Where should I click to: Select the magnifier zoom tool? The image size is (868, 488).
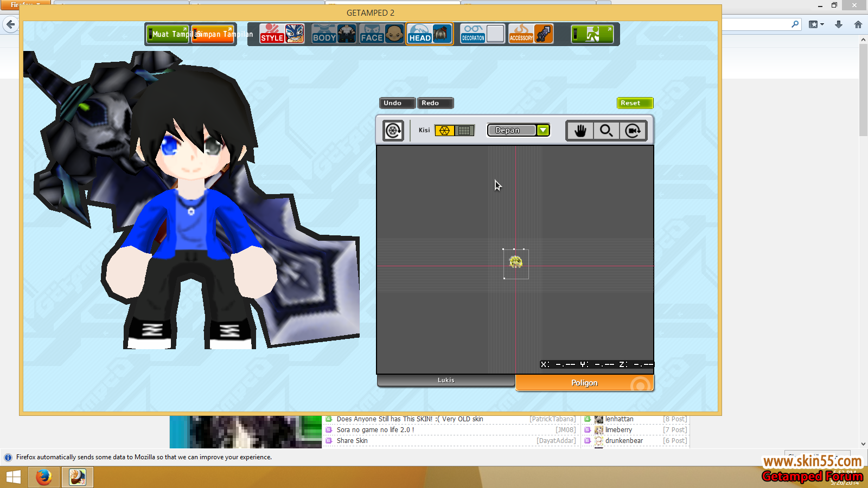coord(606,131)
